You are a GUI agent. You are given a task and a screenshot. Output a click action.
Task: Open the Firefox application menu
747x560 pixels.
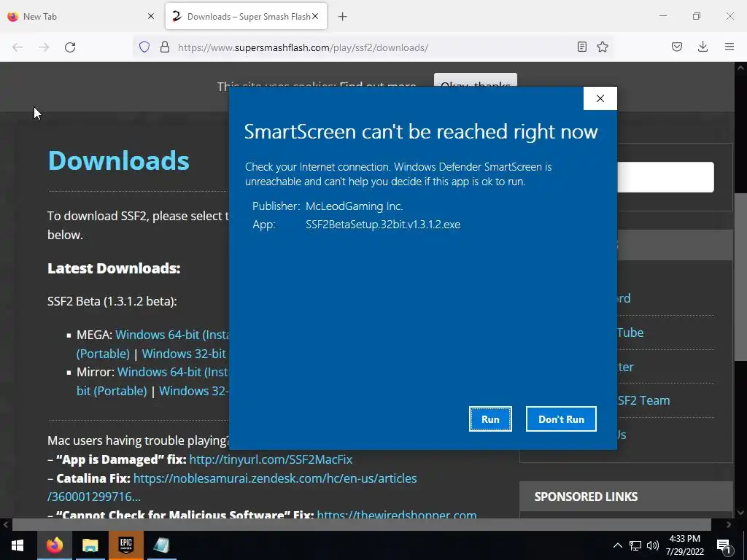click(729, 47)
